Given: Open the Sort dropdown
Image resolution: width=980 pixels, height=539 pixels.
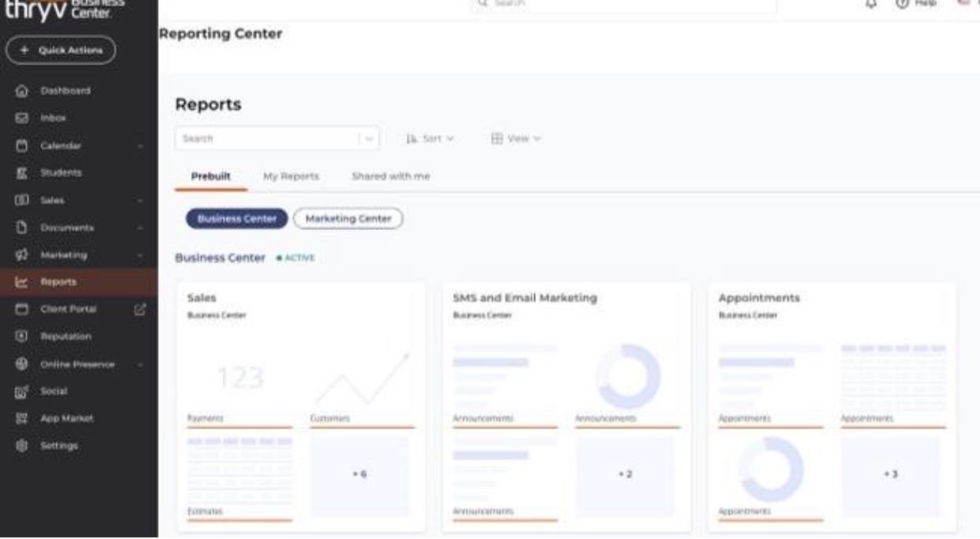Looking at the screenshot, I should (430, 138).
